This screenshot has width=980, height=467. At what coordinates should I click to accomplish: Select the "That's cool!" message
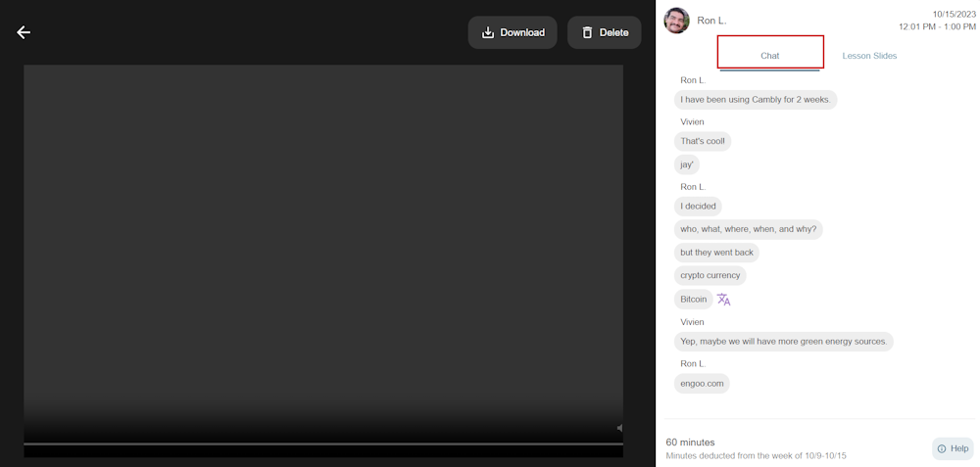(x=703, y=141)
